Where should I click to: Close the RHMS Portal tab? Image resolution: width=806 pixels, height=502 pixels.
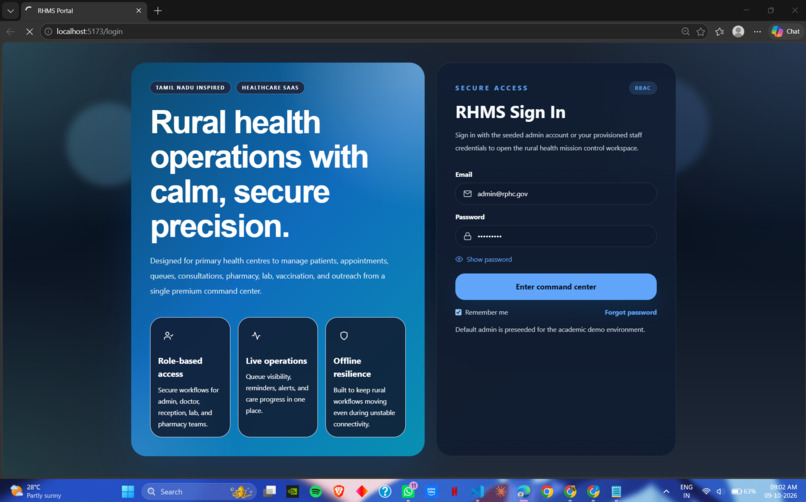tap(138, 10)
